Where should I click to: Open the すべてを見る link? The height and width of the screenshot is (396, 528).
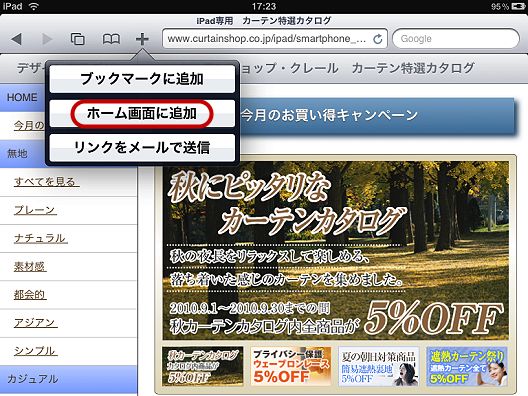(x=46, y=182)
